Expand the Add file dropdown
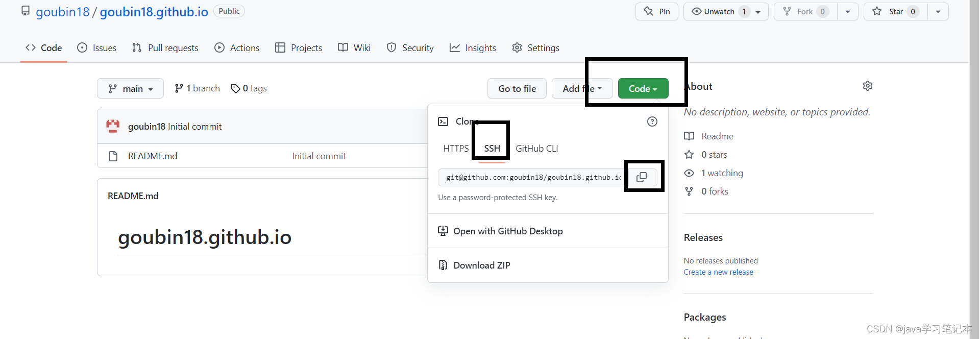This screenshot has width=980, height=339. 582,88
